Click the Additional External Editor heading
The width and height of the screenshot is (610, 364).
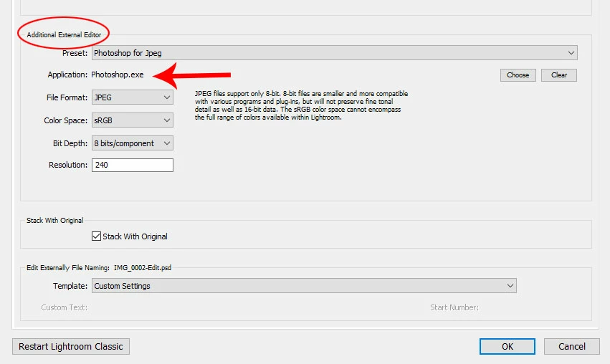(x=64, y=34)
